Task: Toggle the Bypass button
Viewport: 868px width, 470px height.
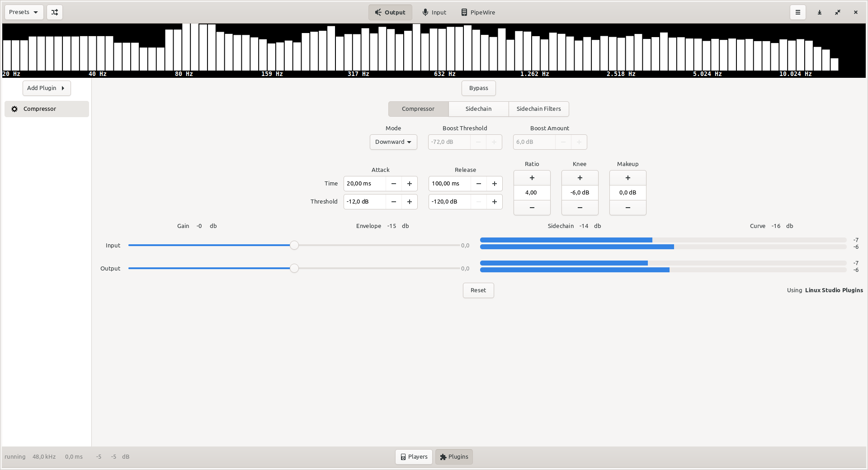Action: point(478,88)
